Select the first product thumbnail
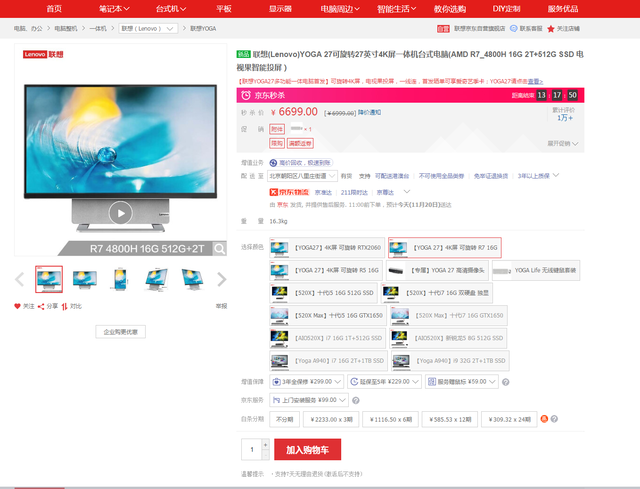Image resolution: width=640 pixels, height=489 pixels. (x=49, y=279)
